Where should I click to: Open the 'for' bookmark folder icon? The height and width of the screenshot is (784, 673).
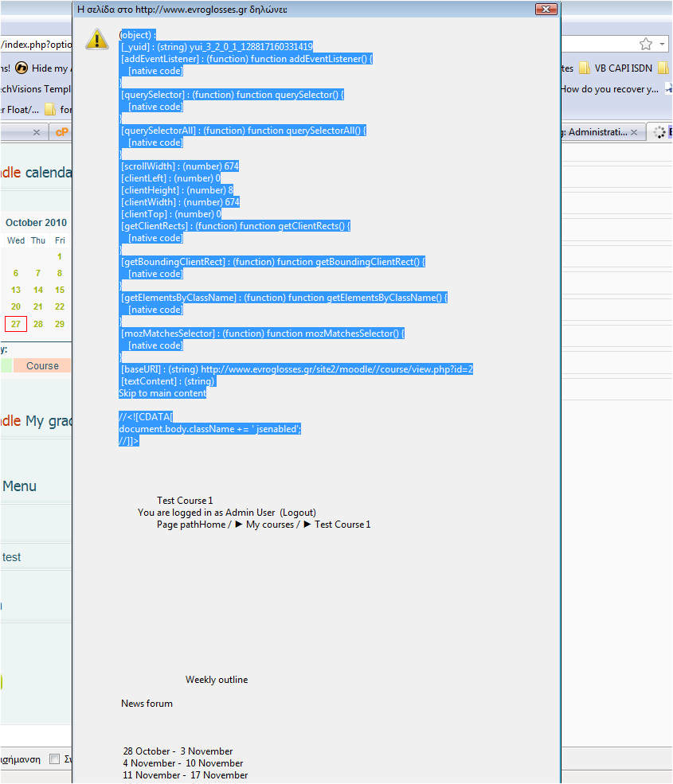[49, 109]
